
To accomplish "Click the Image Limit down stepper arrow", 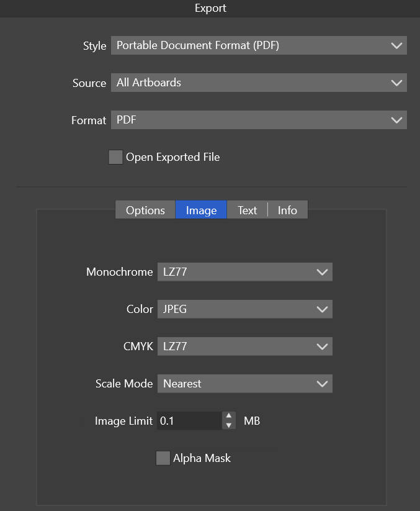I will [x=229, y=424].
